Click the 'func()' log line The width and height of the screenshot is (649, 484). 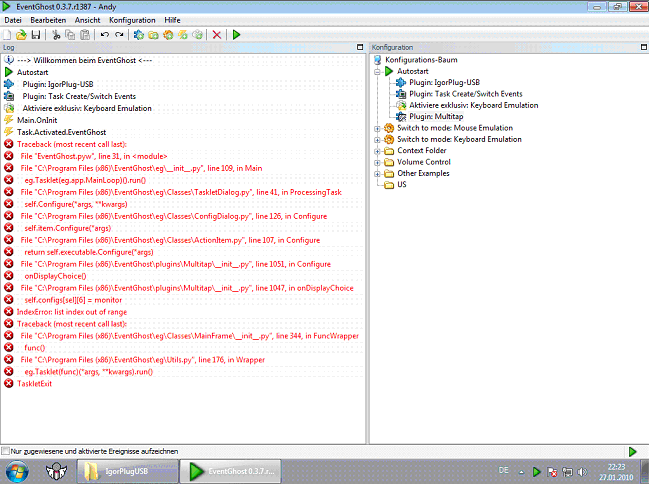34,348
